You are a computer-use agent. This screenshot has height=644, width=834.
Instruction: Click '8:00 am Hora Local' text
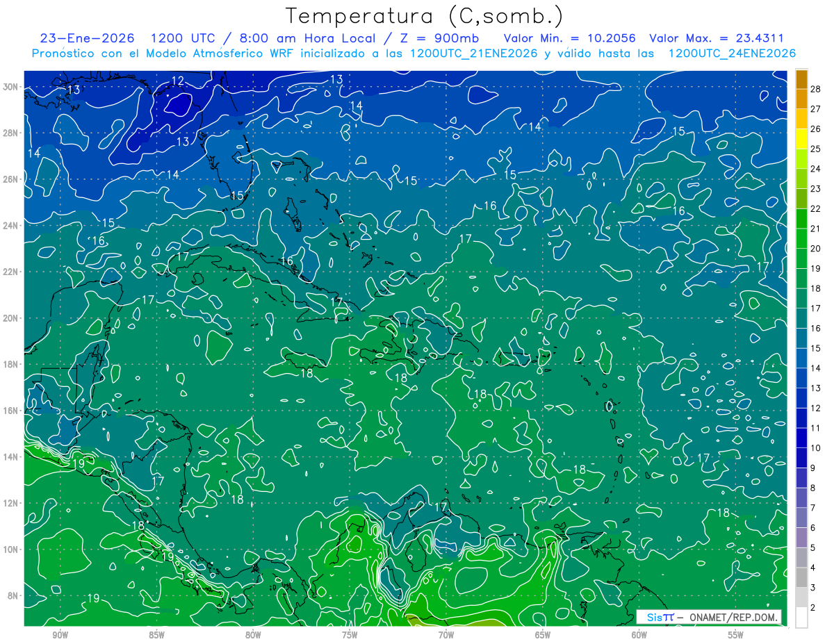(306, 38)
